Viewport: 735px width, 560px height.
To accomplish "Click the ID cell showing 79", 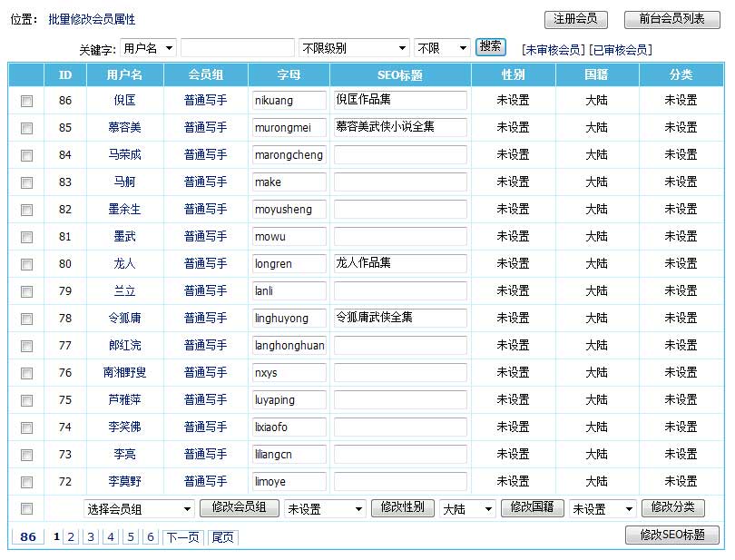I will pos(65,290).
